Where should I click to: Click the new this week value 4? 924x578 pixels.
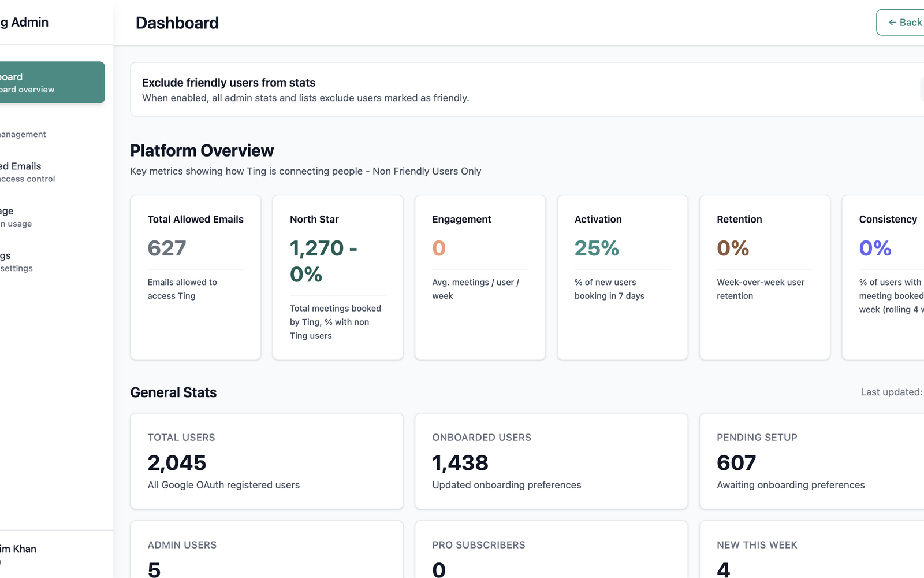[x=724, y=570]
